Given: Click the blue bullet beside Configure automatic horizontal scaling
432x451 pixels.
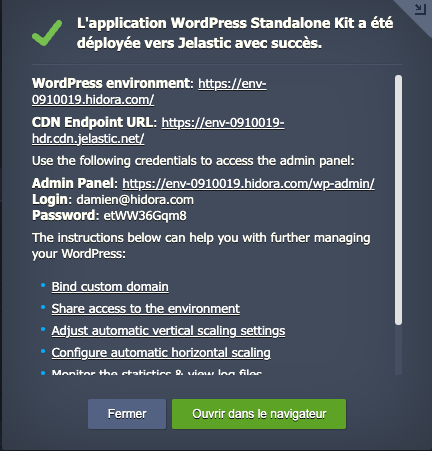Looking at the screenshot, I should coord(43,351).
